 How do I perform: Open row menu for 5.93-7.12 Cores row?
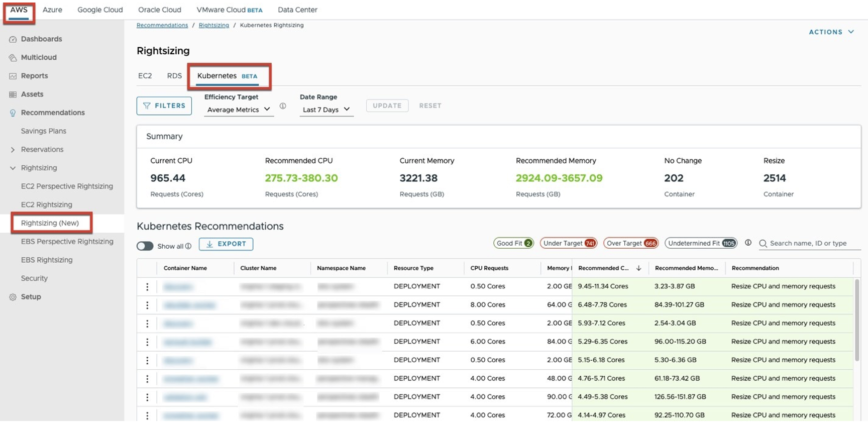coord(147,324)
